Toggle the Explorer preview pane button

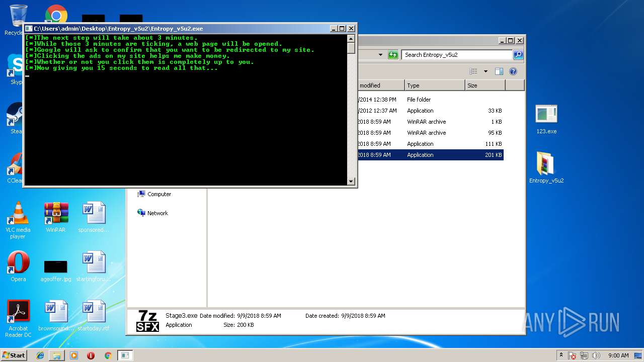(499, 71)
